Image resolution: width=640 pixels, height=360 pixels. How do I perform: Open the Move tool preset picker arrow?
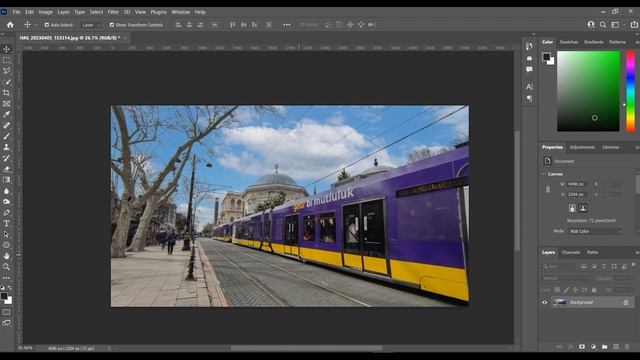(36, 25)
